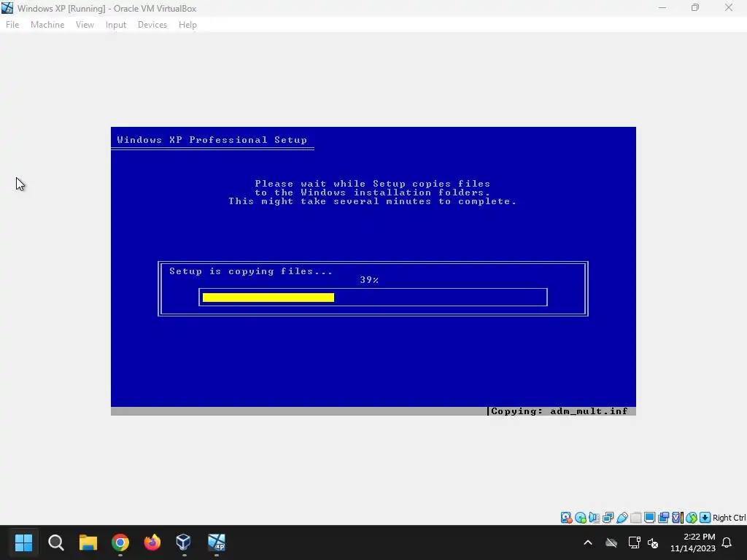Click the 'to the Windows installation folders.' line
The image size is (747, 560).
(x=373, y=192)
